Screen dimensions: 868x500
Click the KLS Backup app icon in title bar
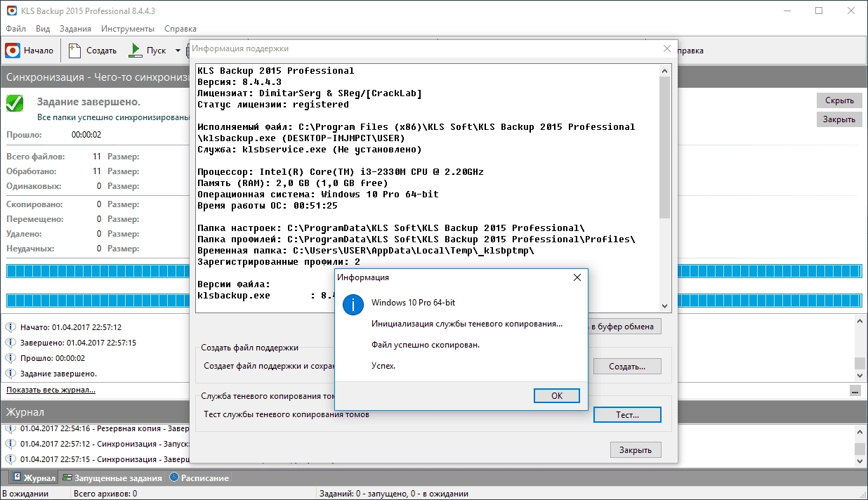pos(11,11)
